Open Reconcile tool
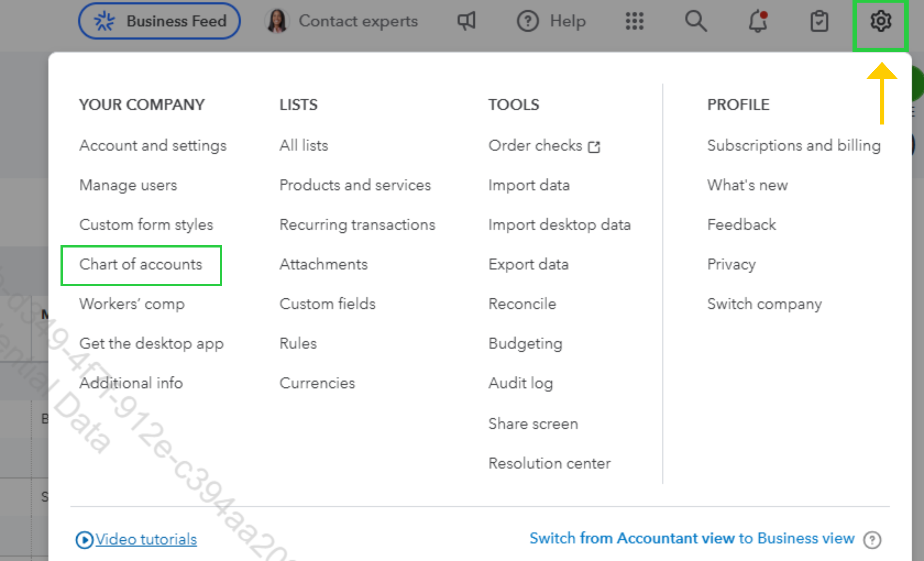Viewport: 924px width, 561px height. [x=522, y=304]
